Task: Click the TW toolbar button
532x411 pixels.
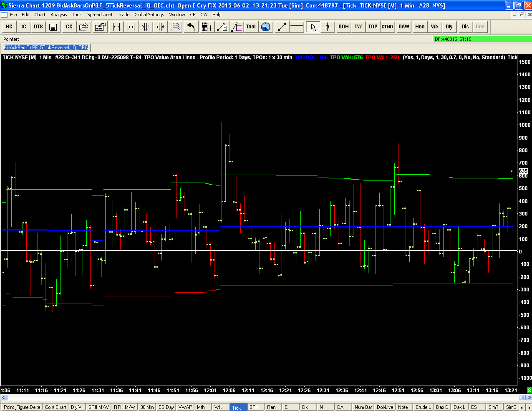Action: pyautogui.click(x=358, y=27)
